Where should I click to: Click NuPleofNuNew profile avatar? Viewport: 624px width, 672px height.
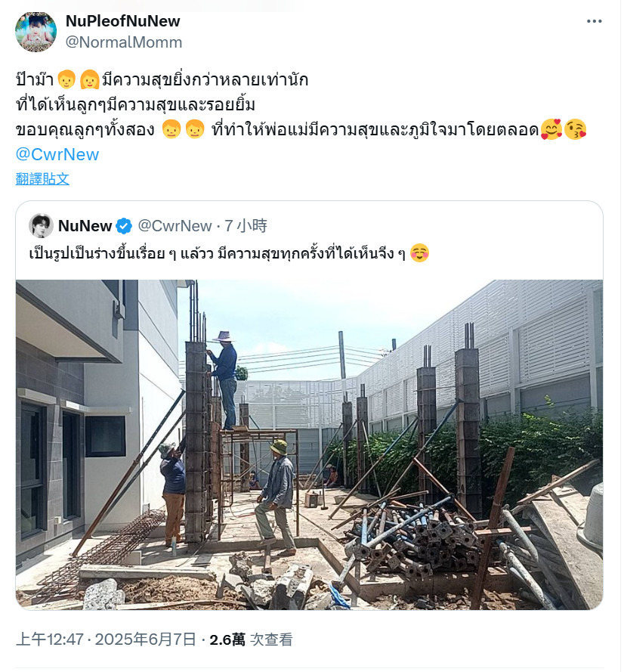(36, 32)
